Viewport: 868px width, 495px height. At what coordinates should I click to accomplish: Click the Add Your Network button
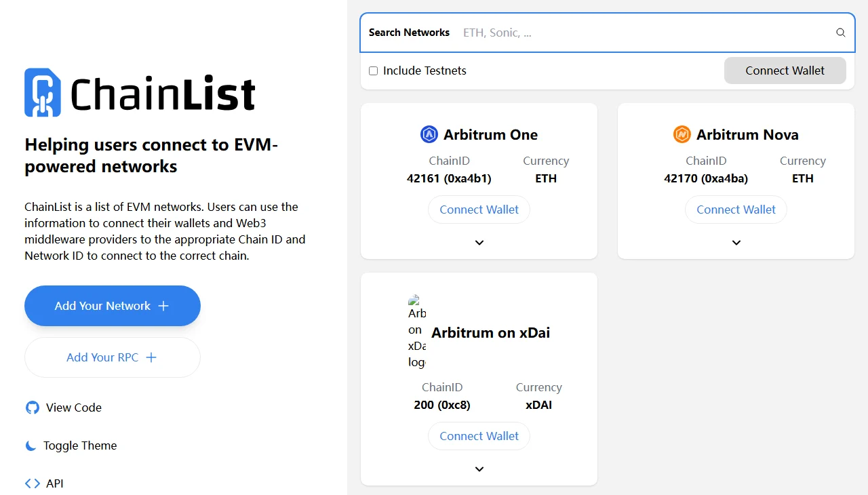113,306
